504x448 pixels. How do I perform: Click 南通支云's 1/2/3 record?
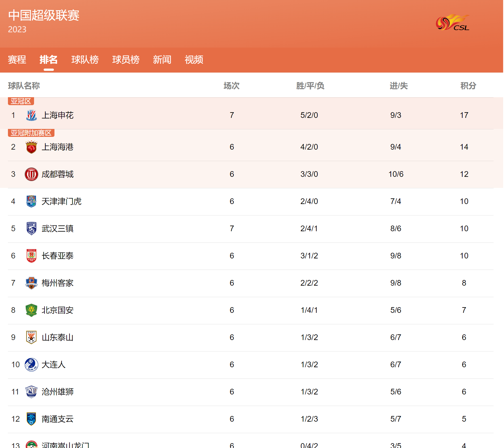click(309, 419)
